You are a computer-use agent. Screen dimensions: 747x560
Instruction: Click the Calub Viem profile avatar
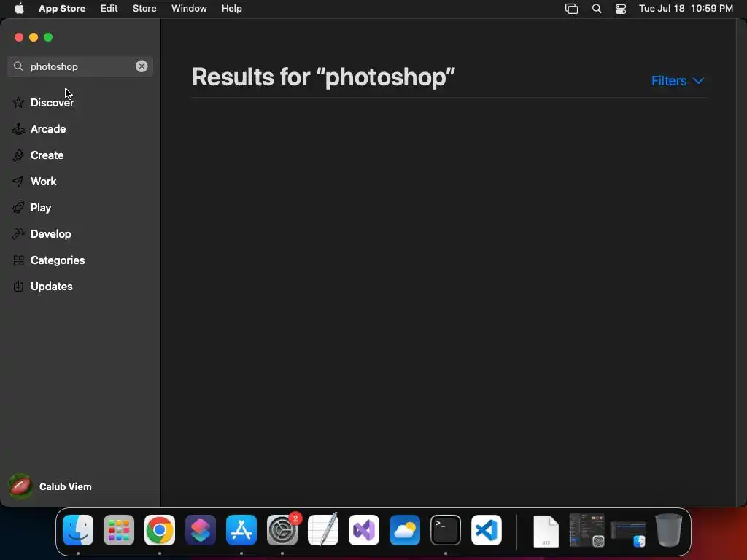click(20, 486)
